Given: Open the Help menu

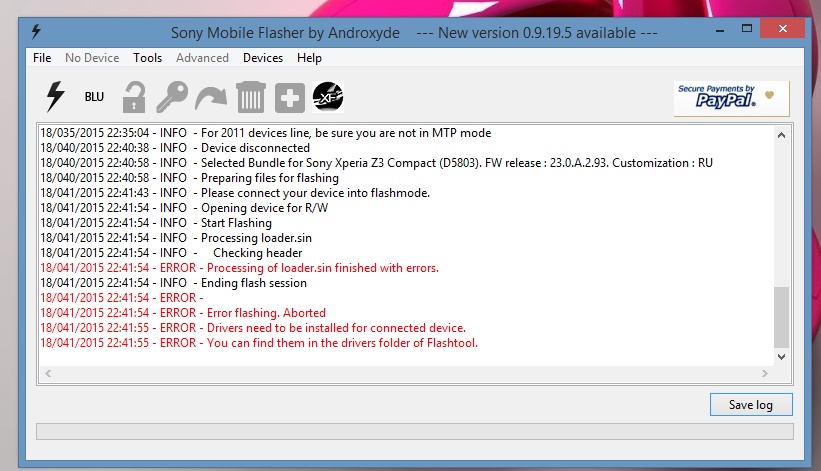Looking at the screenshot, I should [309, 58].
